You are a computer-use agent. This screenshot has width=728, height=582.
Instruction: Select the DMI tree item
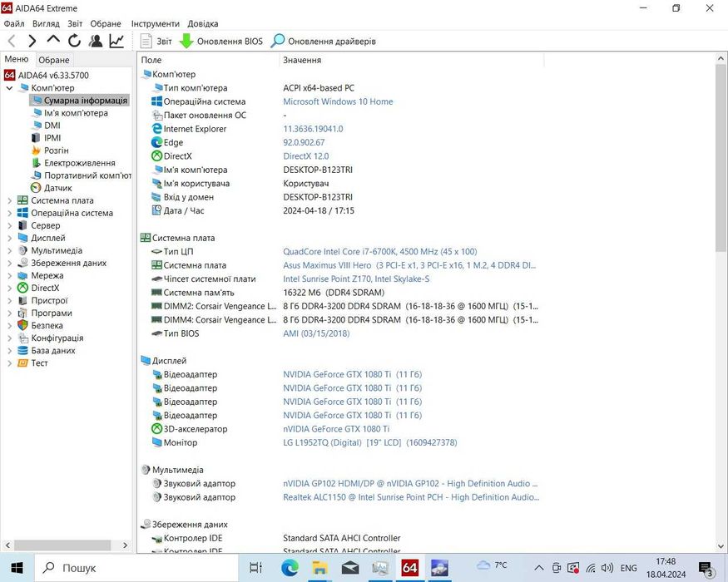point(47,126)
